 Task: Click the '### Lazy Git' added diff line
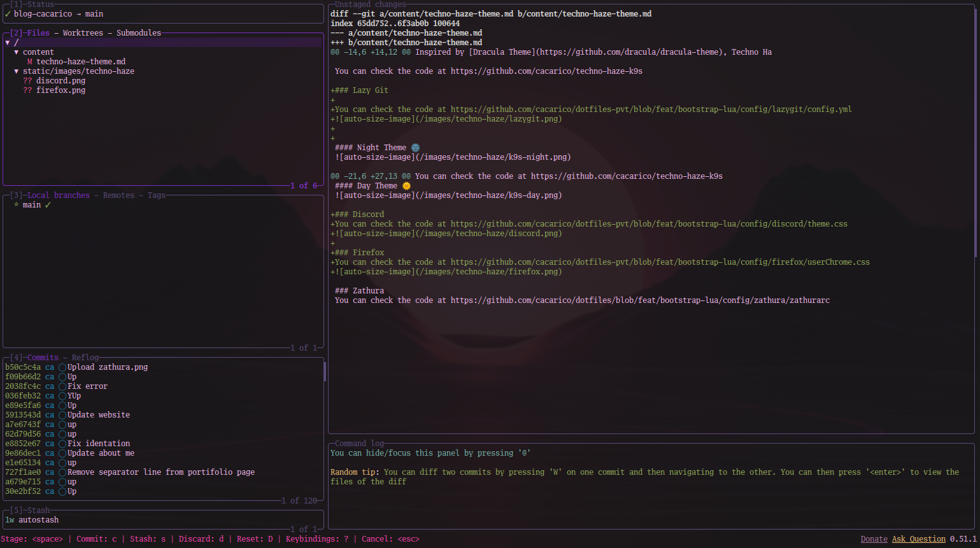pyautogui.click(x=359, y=90)
